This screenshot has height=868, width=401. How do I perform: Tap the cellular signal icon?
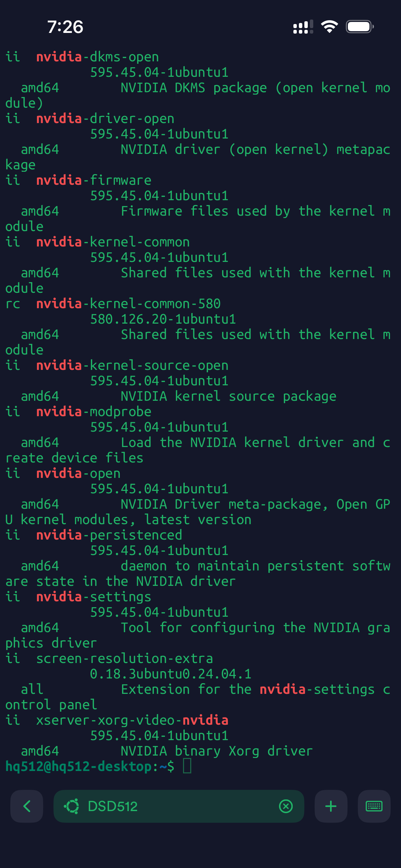click(303, 27)
